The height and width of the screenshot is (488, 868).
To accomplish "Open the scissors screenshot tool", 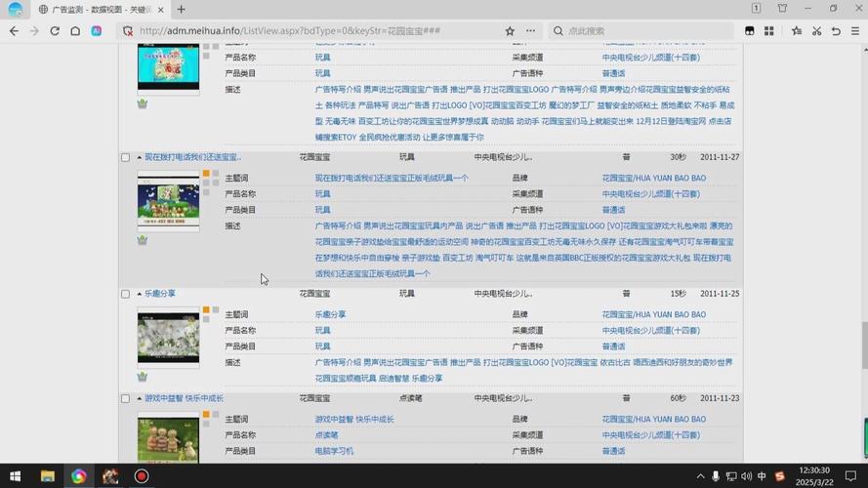I will tap(816, 31).
